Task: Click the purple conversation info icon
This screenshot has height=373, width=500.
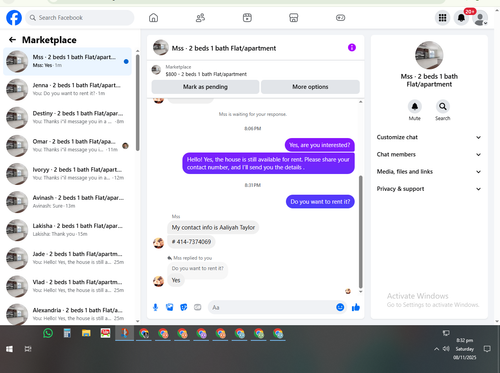Action: point(352,48)
